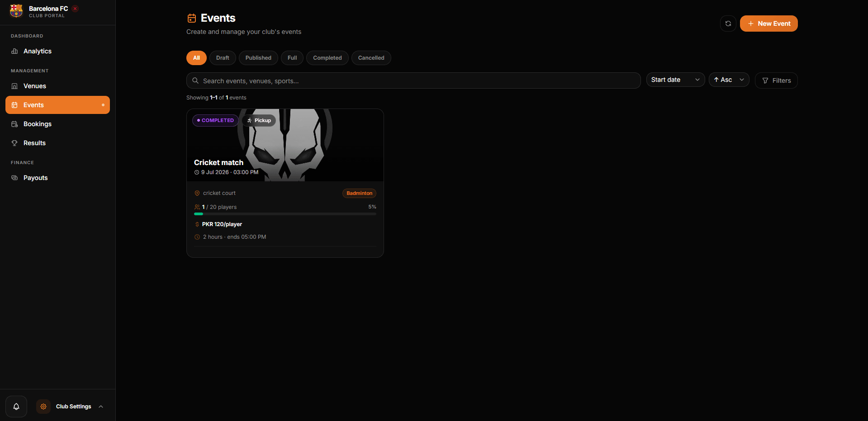Screen dimensions: 868x421
Task: Click the search events input field
Action: 413,80
